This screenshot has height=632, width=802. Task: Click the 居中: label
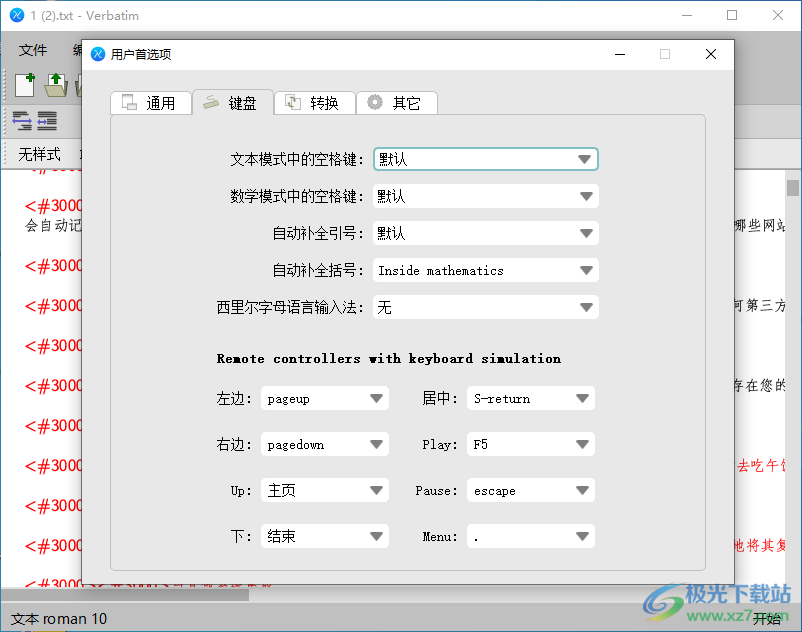click(x=439, y=398)
